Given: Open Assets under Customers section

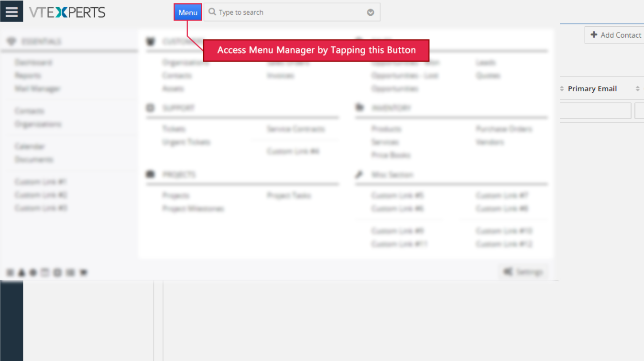Looking at the screenshot, I should 173,88.
